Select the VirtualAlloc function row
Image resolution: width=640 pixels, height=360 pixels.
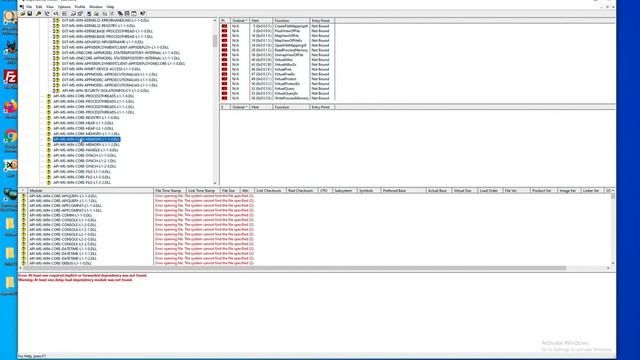277,60
